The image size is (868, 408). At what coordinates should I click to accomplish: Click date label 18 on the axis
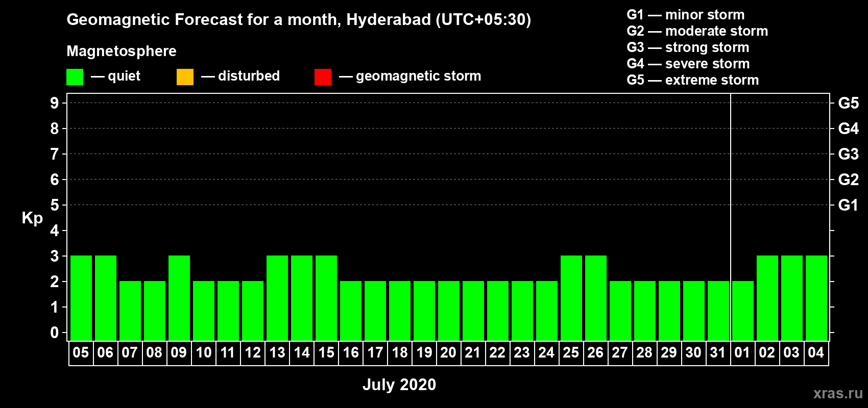coord(400,353)
